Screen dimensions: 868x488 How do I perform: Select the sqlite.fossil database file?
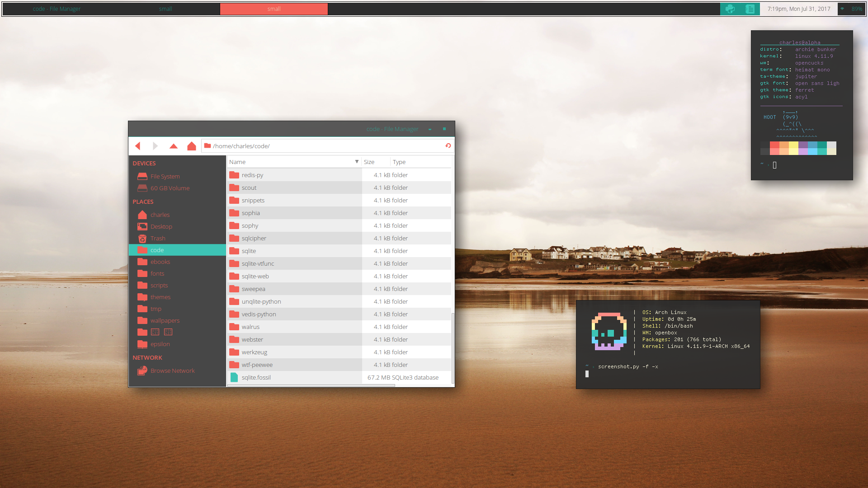coord(256,377)
